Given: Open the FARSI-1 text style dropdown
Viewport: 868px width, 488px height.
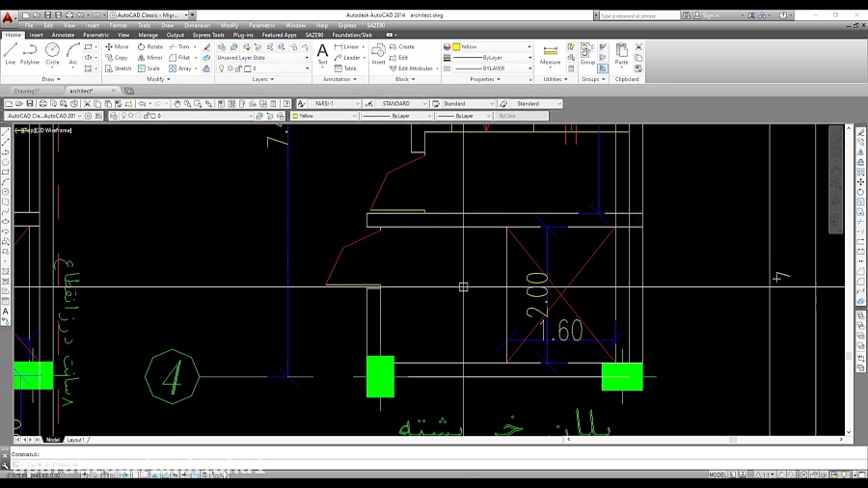Looking at the screenshot, I should click(338, 103).
